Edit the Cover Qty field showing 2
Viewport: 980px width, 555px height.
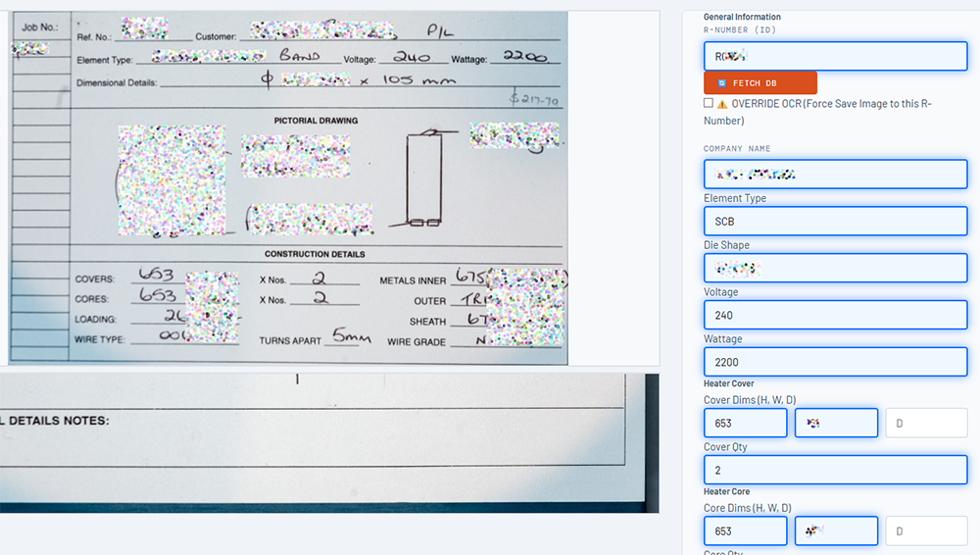click(x=836, y=470)
